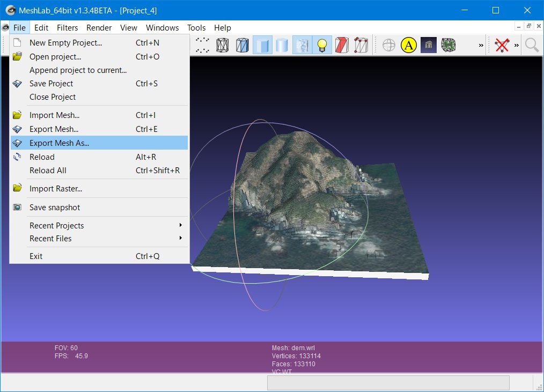Choose Exit from File menu

pyautogui.click(x=99, y=256)
